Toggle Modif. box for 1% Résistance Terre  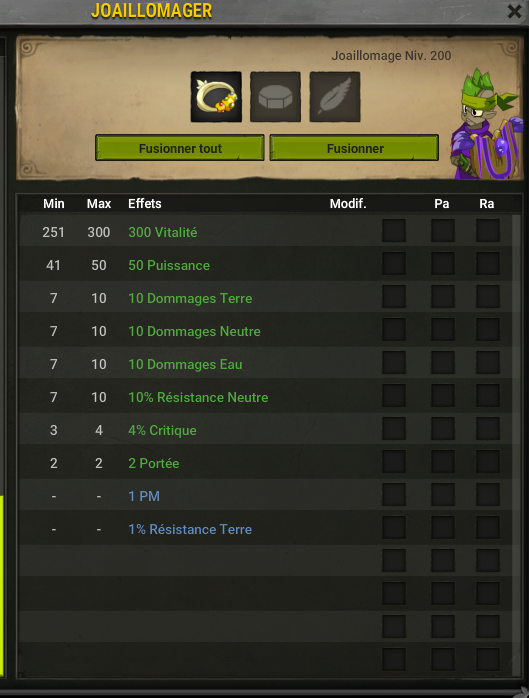(394, 527)
